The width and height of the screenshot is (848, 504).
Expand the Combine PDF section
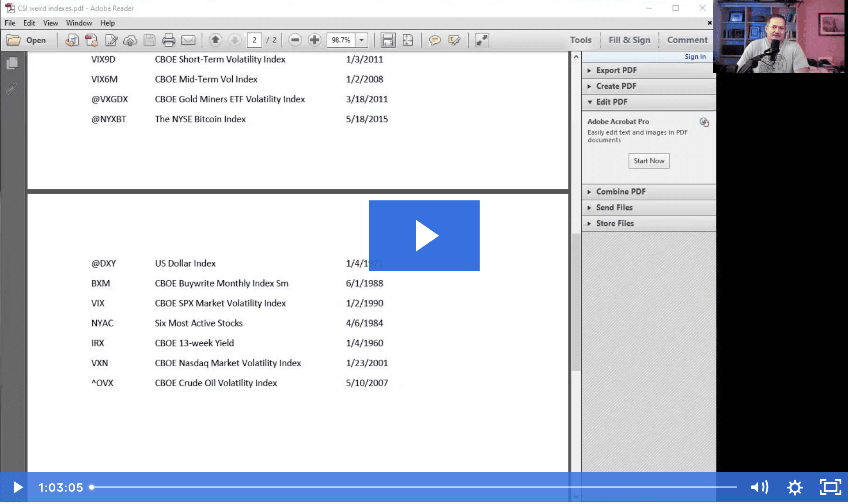pyautogui.click(x=648, y=192)
